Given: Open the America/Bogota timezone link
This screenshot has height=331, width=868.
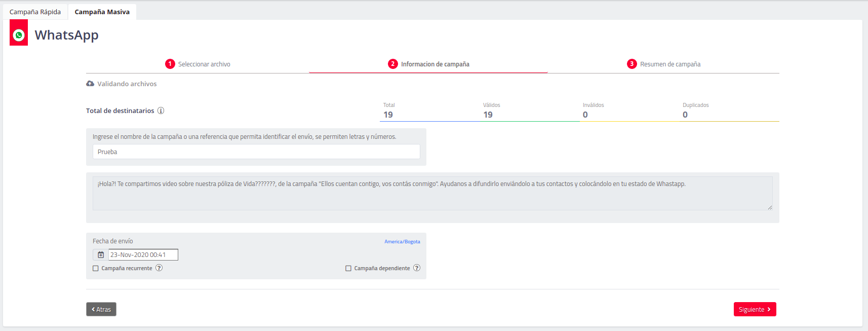Looking at the screenshot, I should [402, 242].
